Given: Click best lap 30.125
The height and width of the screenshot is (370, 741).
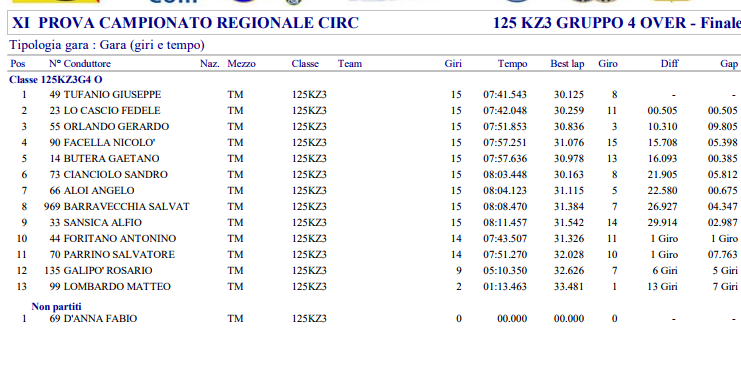Looking at the screenshot, I should pyautogui.click(x=569, y=95).
